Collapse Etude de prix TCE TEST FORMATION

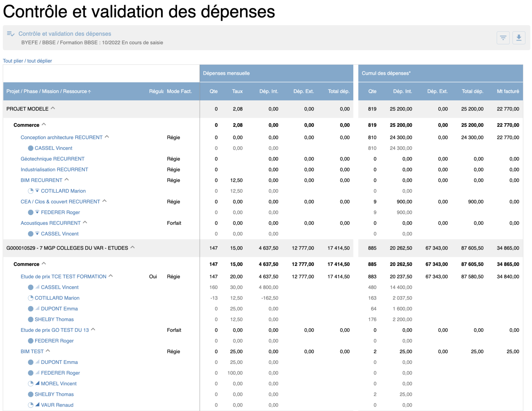tap(111, 276)
